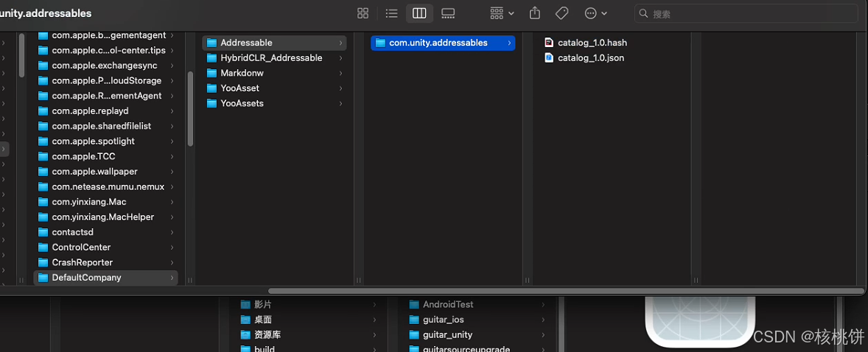Click guitar_unity folder icon in background window
Screen dimensions: 868x352
[x=414, y=335]
